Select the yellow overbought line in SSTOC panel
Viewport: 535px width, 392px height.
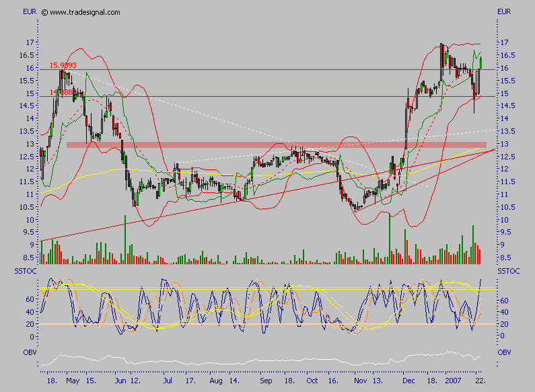click(x=269, y=290)
